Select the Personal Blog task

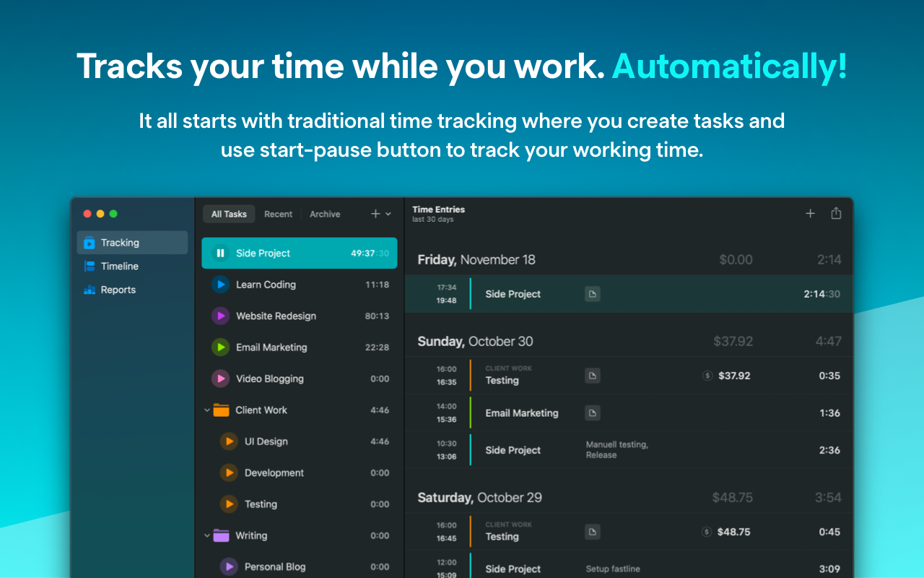[274, 567]
